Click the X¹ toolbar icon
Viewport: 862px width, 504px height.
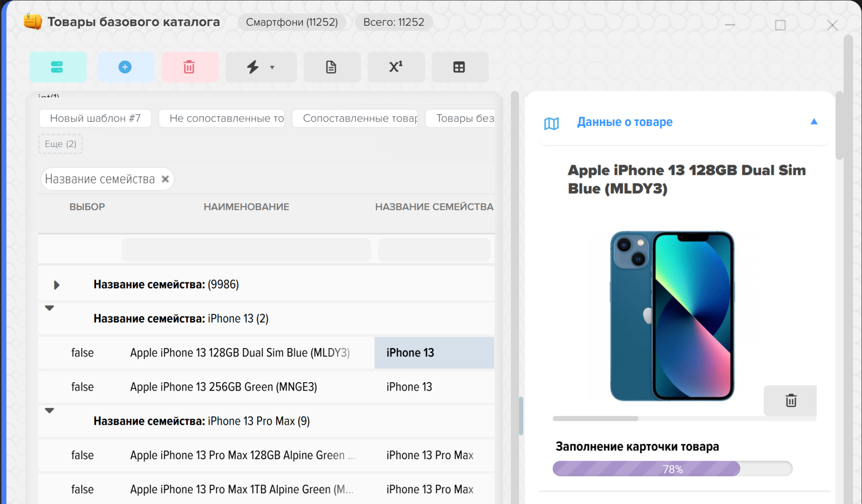[x=396, y=67]
